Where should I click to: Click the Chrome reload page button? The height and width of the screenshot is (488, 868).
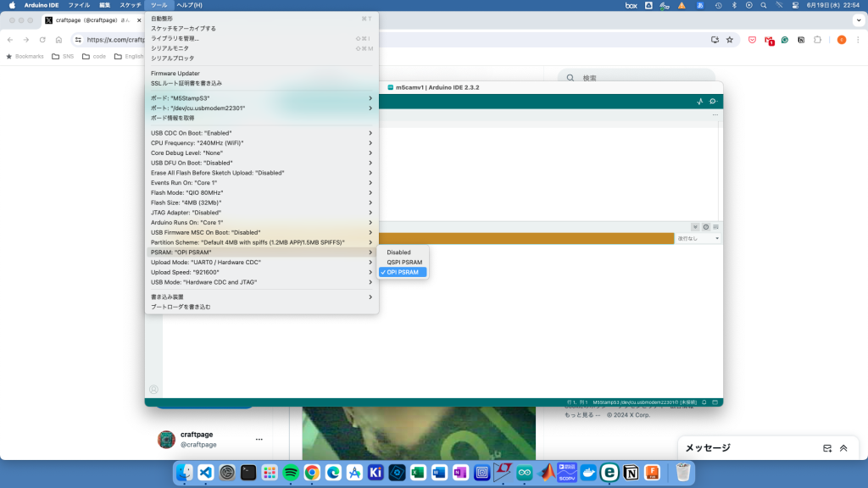click(42, 40)
